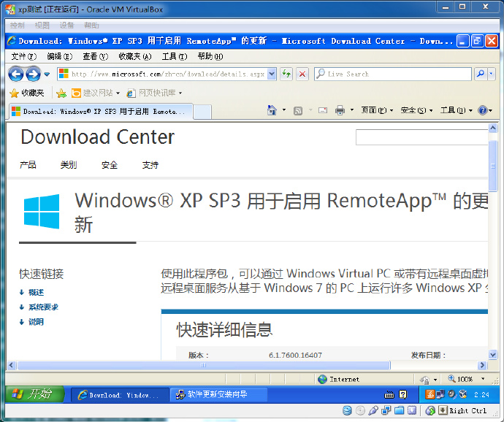Open the 工具(T) menu in menu bar
Screen dimensions: 504x422
pyautogui.click(x=175, y=56)
